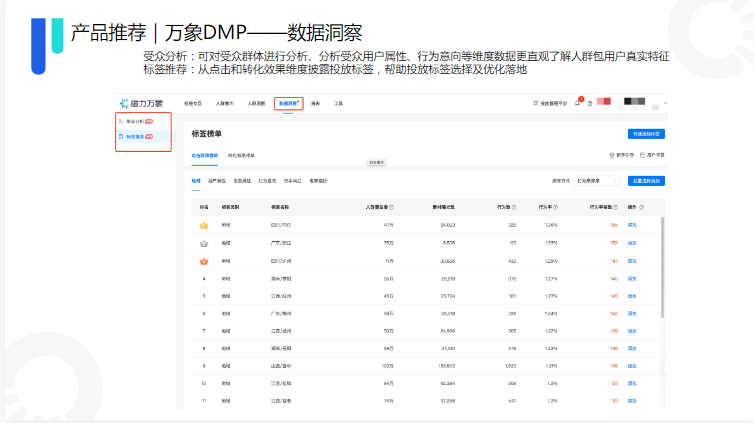Click the 山西/晋中 label name cell
This screenshot has width=754, height=423.
(x=281, y=366)
